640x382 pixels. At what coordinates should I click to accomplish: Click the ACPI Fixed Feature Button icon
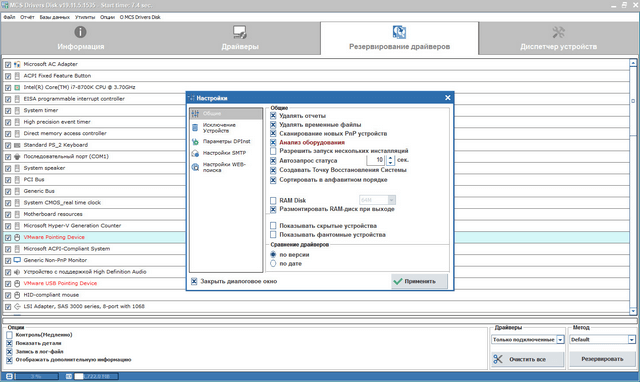click(x=17, y=76)
